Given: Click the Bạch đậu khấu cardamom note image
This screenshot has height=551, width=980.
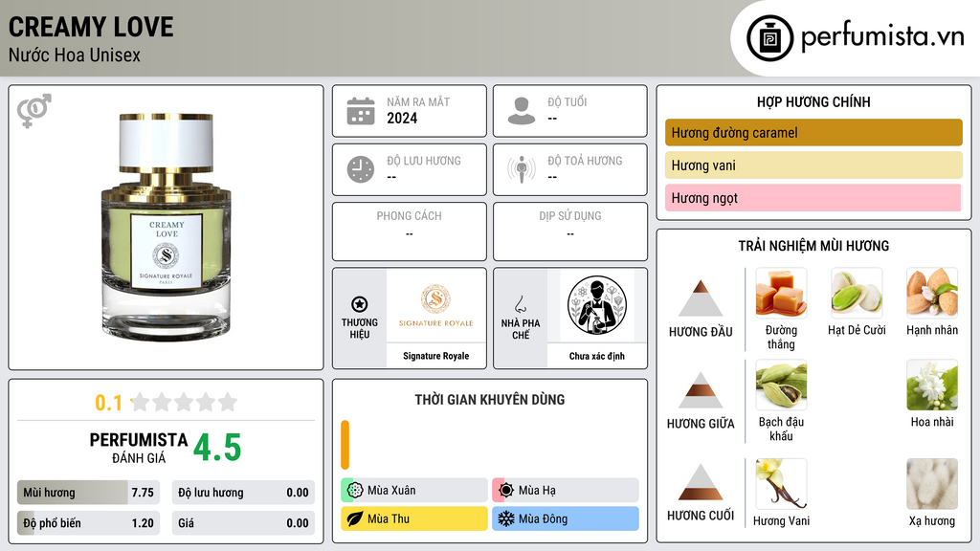Looking at the screenshot, I should [x=781, y=385].
